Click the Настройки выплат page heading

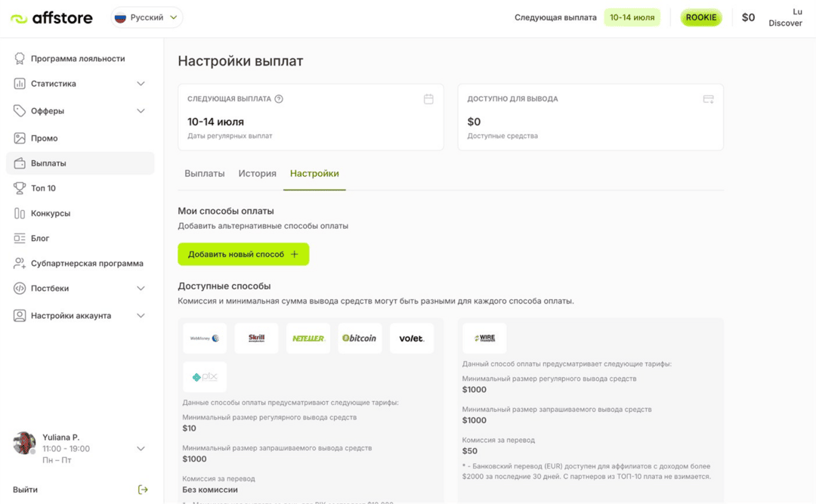pyautogui.click(x=240, y=61)
